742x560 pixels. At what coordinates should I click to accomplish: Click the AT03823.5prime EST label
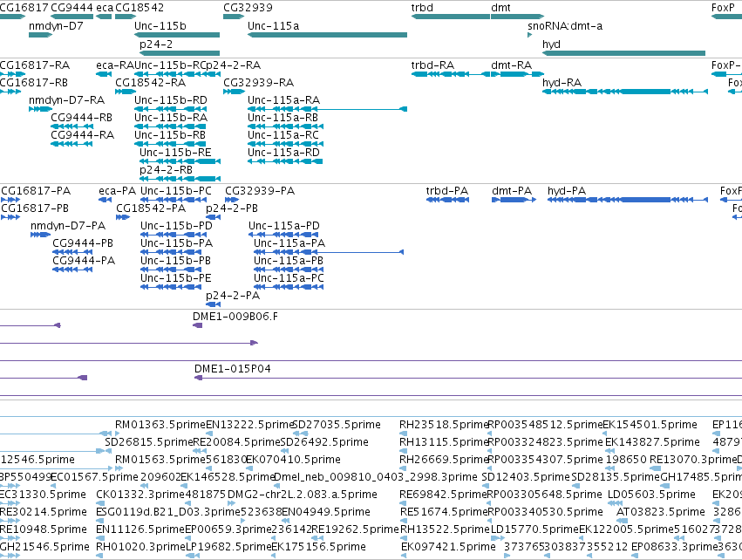661,512
